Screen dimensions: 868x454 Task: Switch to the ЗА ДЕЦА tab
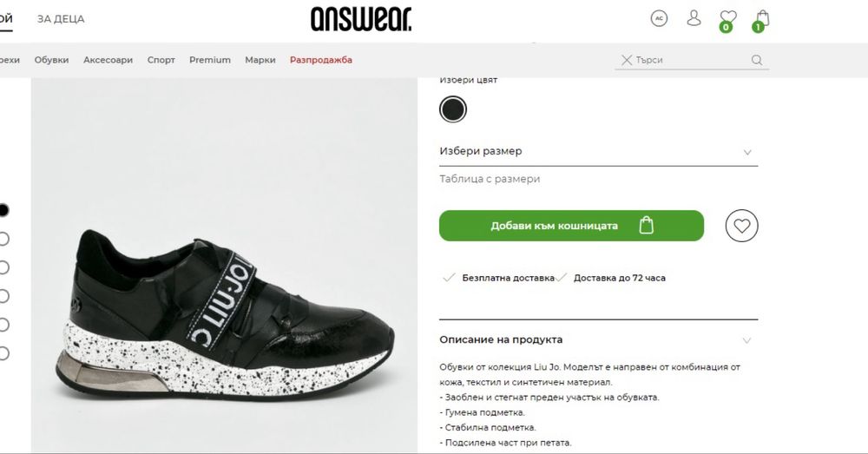click(61, 19)
